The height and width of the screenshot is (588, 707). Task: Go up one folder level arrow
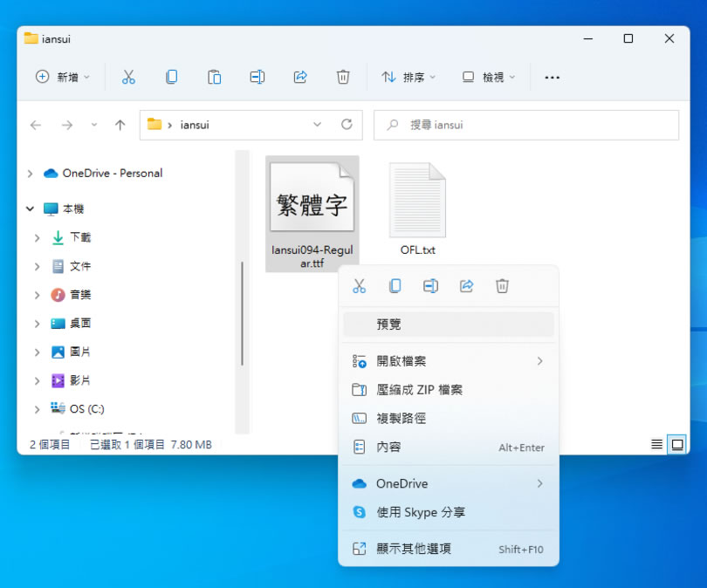(x=120, y=125)
